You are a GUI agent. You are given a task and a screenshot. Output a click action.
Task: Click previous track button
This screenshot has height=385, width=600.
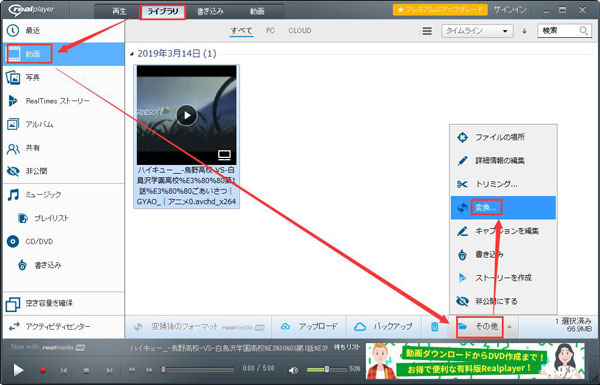(x=64, y=370)
